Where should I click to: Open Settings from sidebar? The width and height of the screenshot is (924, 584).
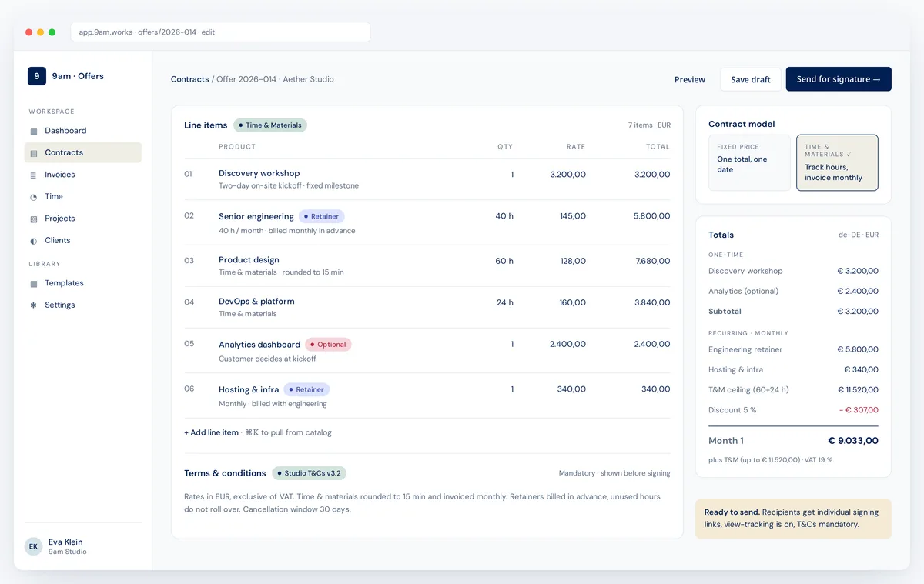click(x=83, y=305)
